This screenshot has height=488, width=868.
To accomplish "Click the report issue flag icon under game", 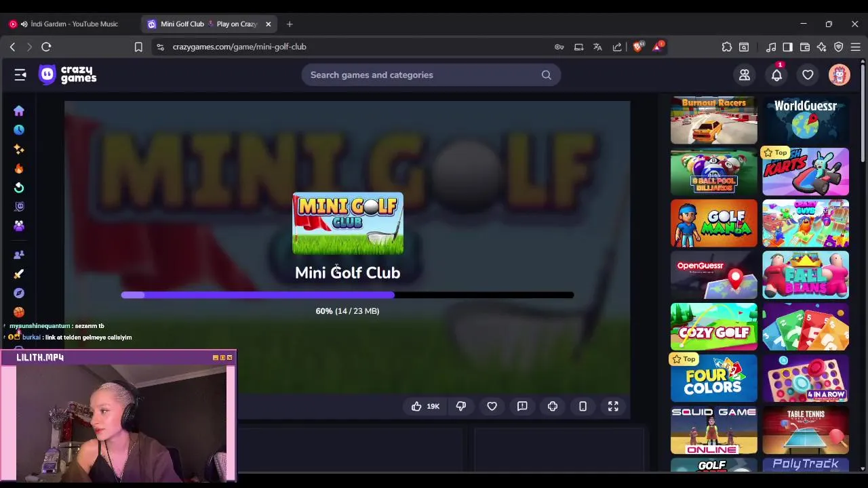I will point(522,406).
